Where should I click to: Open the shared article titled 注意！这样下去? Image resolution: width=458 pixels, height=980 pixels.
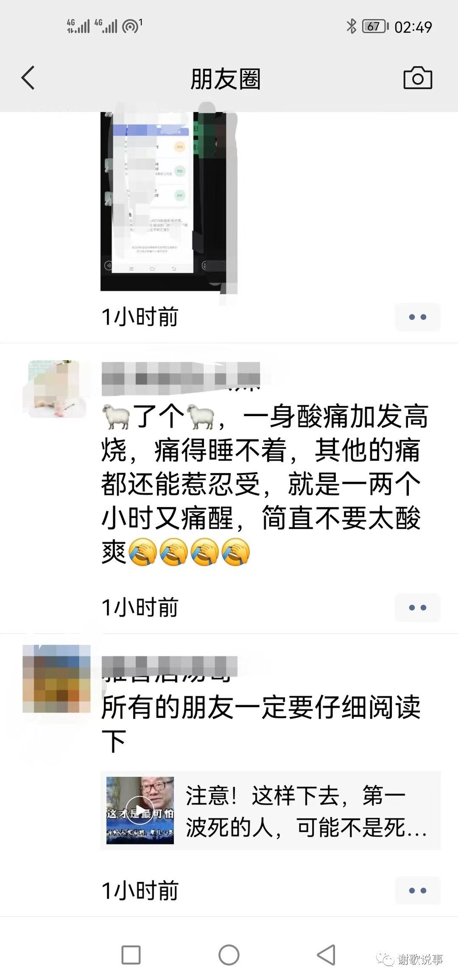(271, 811)
